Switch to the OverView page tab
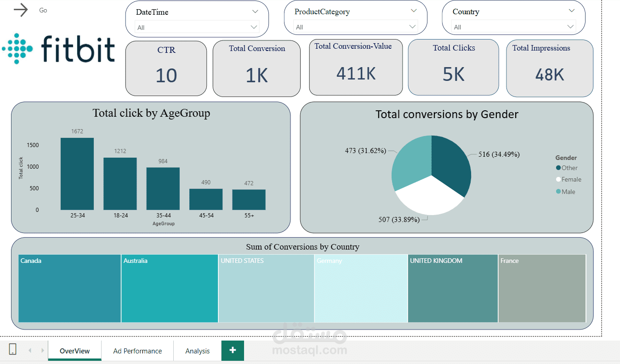This screenshot has width=620, height=364. [75, 351]
